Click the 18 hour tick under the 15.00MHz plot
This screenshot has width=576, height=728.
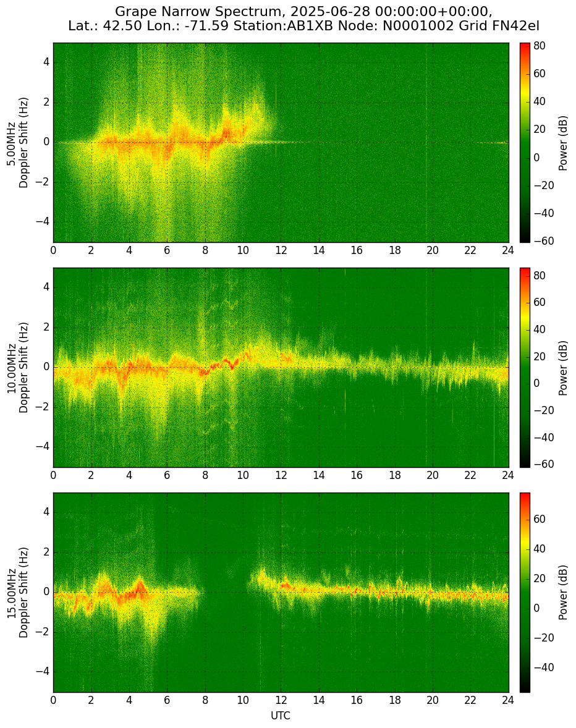pyautogui.click(x=394, y=700)
